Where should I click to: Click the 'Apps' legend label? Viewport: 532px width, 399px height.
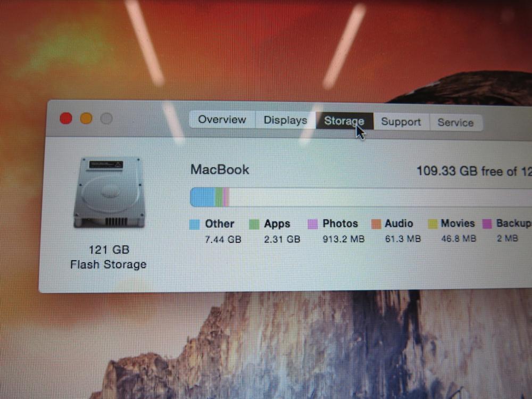[x=277, y=224]
